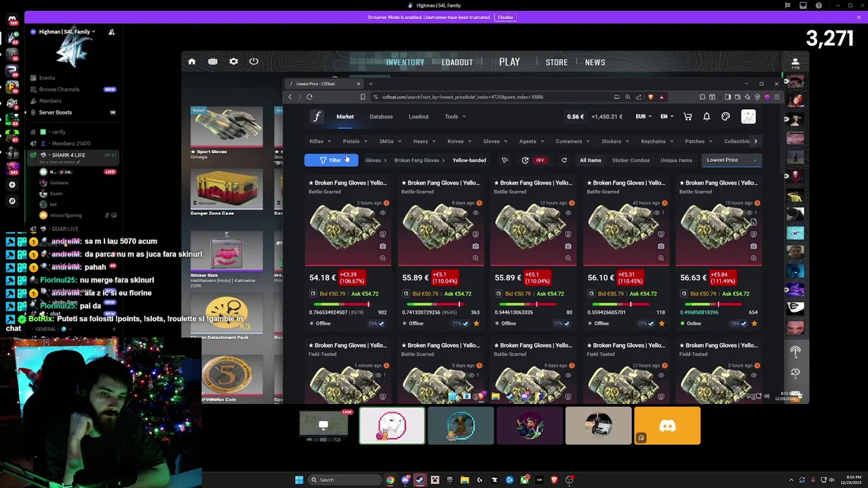This screenshot has height=488, width=868.
Task: Expand the Pistols category dropdown
Action: 355,142
